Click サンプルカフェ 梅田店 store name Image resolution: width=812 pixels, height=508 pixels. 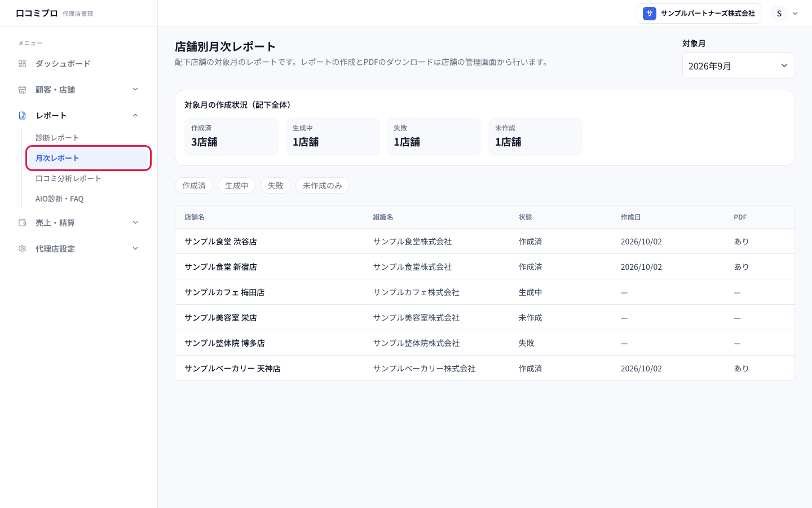point(224,292)
